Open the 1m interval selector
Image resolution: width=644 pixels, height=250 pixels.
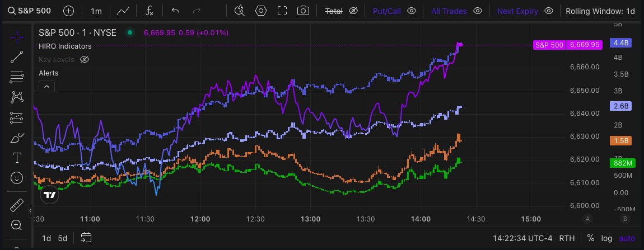tap(96, 11)
